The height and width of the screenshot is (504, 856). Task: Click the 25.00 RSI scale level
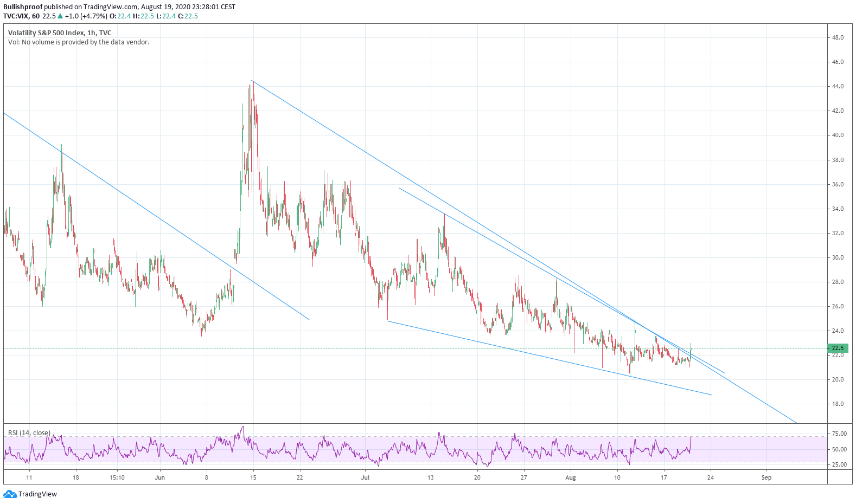[839, 464]
